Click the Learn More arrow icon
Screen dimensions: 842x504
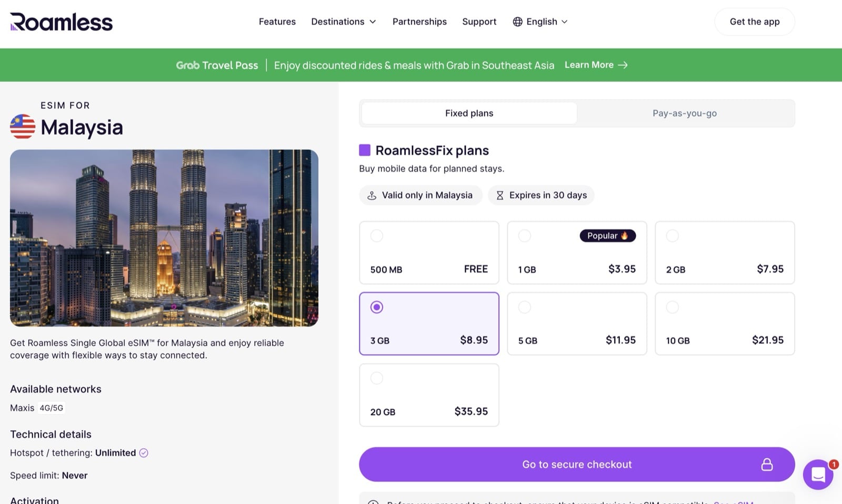pos(623,65)
